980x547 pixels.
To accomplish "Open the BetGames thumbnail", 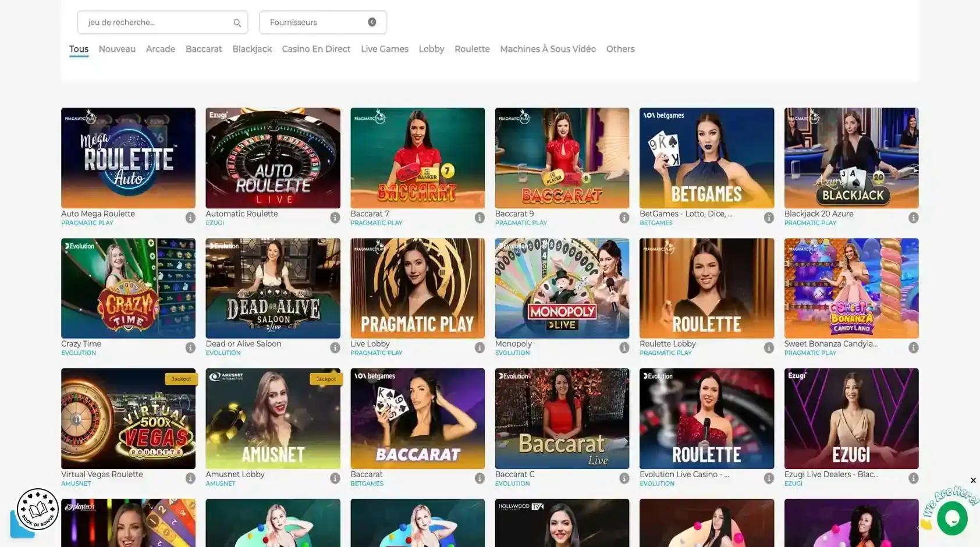I will (x=706, y=158).
